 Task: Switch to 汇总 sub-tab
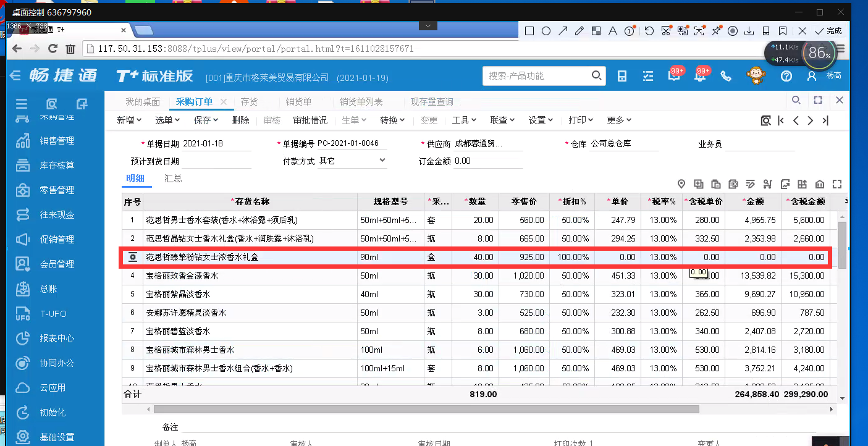point(173,179)
